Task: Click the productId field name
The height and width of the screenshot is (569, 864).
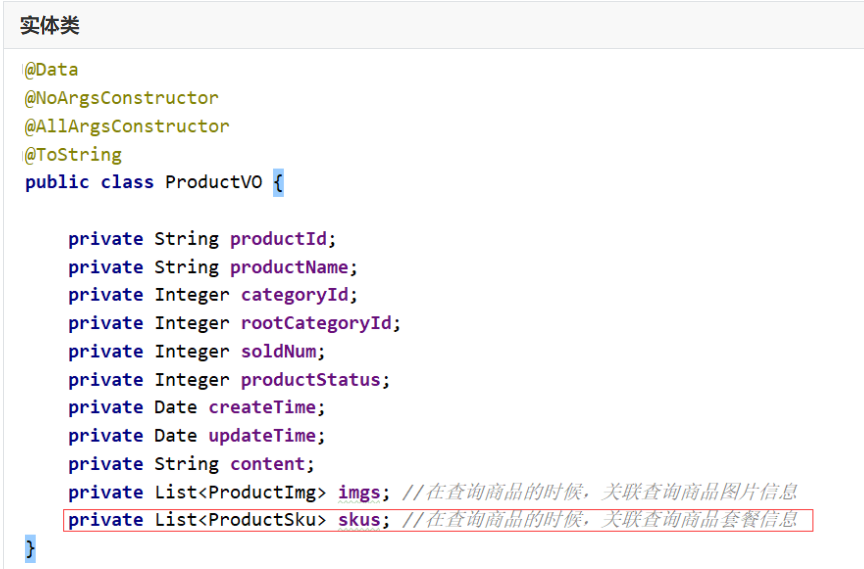Action: pos(278,239)
